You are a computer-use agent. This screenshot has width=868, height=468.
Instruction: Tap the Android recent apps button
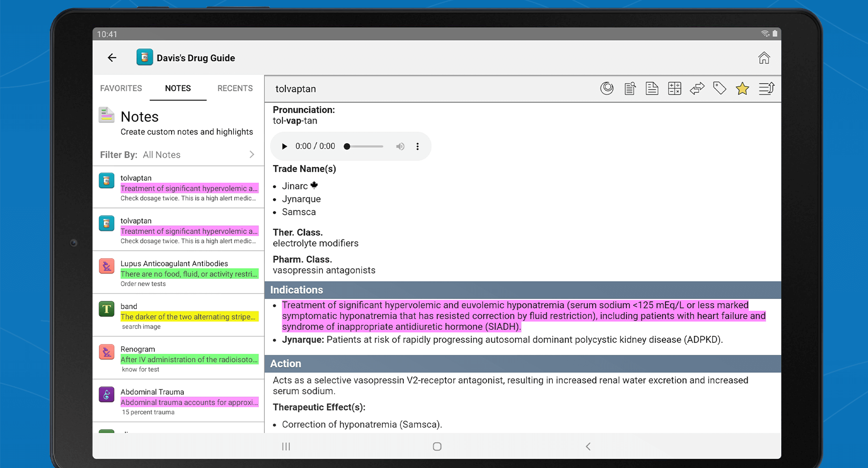286,446
